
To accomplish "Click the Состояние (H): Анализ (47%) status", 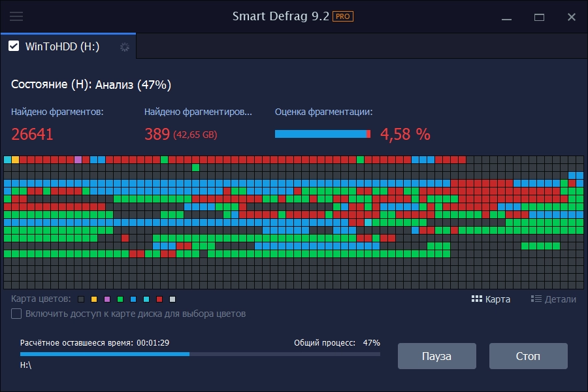I will (x=91, y=85).
